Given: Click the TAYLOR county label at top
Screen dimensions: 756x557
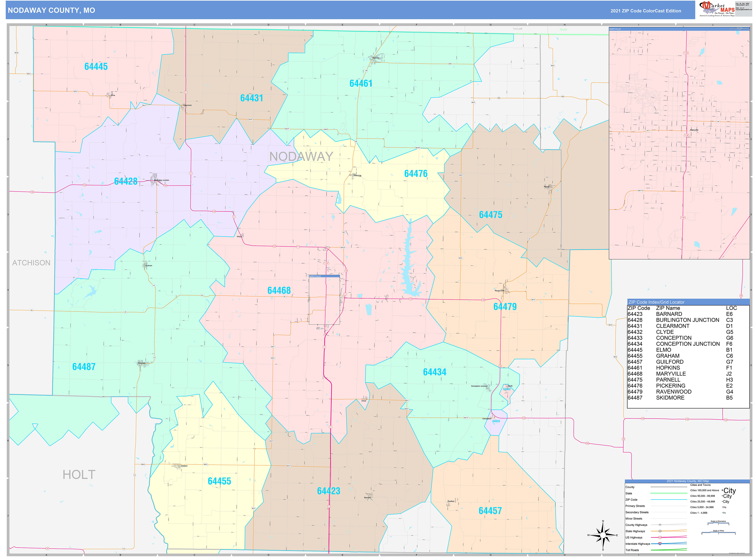Looking at the screenshot, I should click(518, 29).
